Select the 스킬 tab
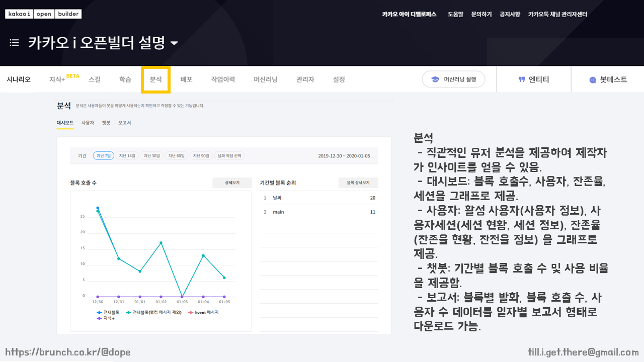 pos(95,79)
